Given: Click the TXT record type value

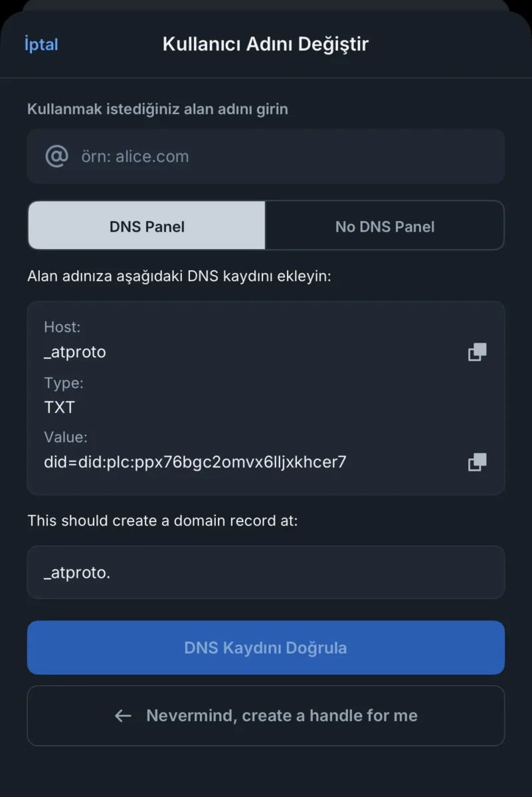Looking at the screenshot, I should [x=60, y=406].
